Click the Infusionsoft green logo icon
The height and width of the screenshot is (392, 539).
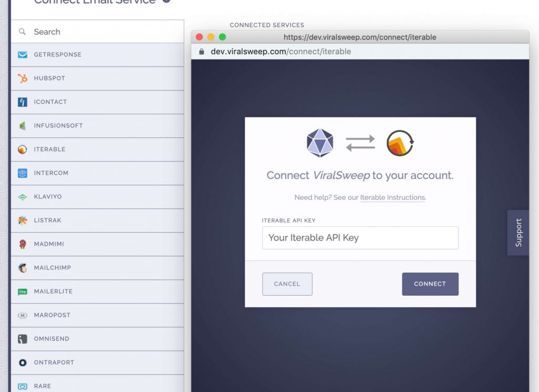pyautogui.click(x=22, y=126)
